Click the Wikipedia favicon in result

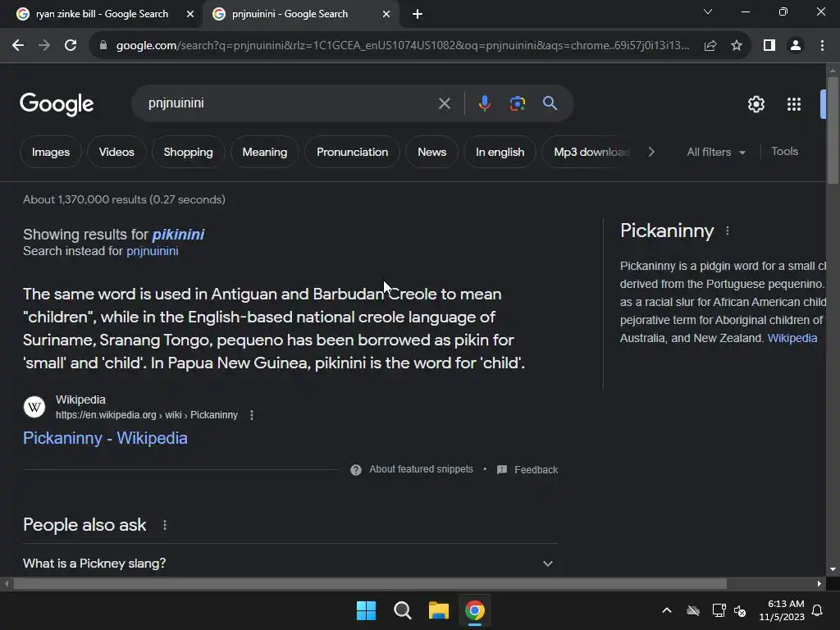pyautogui.click(x=34, y=407)
